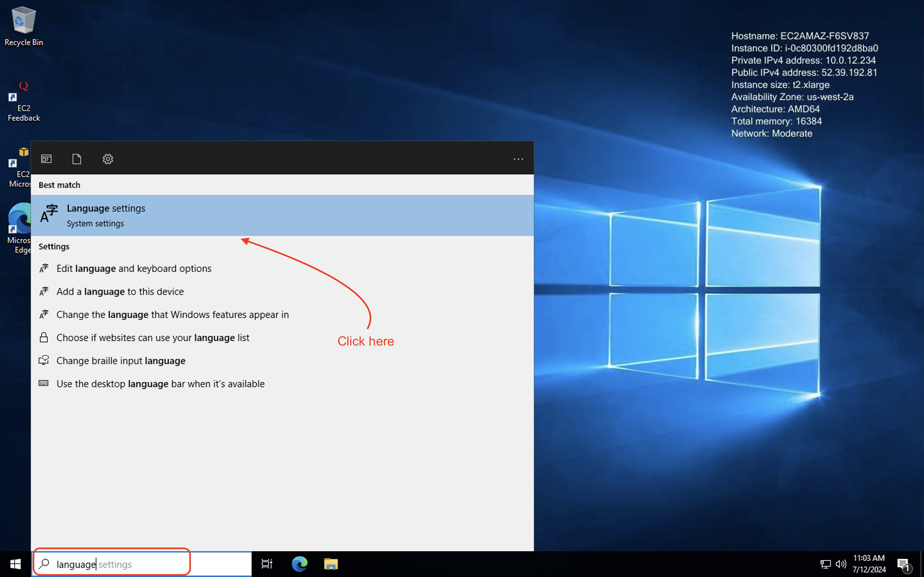Open the Settings gear filter icon
This screenshot has width=924, height=577.
point(108,159)
